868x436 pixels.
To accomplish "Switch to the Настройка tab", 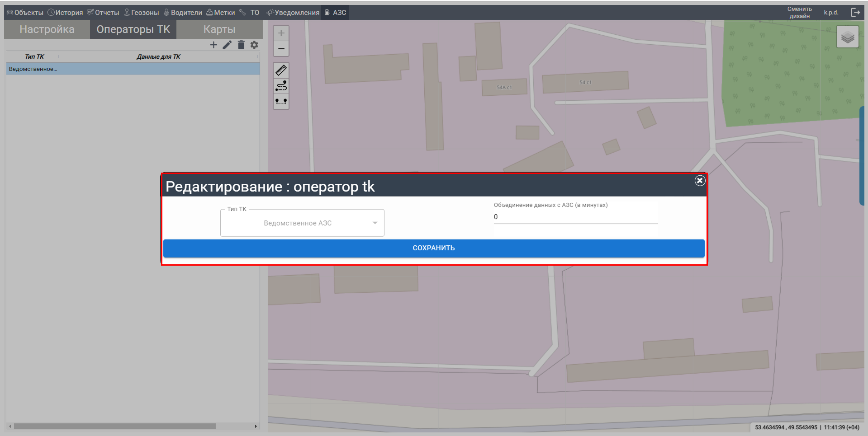I will pos(47,29).
